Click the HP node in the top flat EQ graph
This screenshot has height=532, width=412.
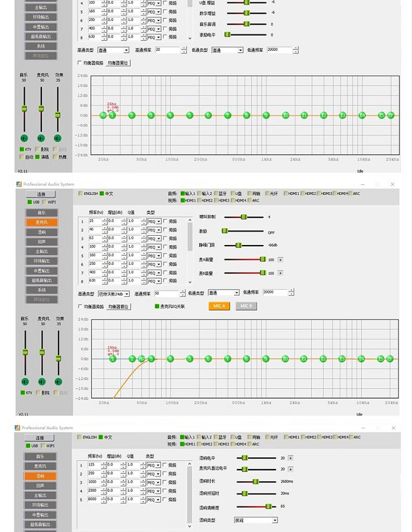tap(103, 115)
